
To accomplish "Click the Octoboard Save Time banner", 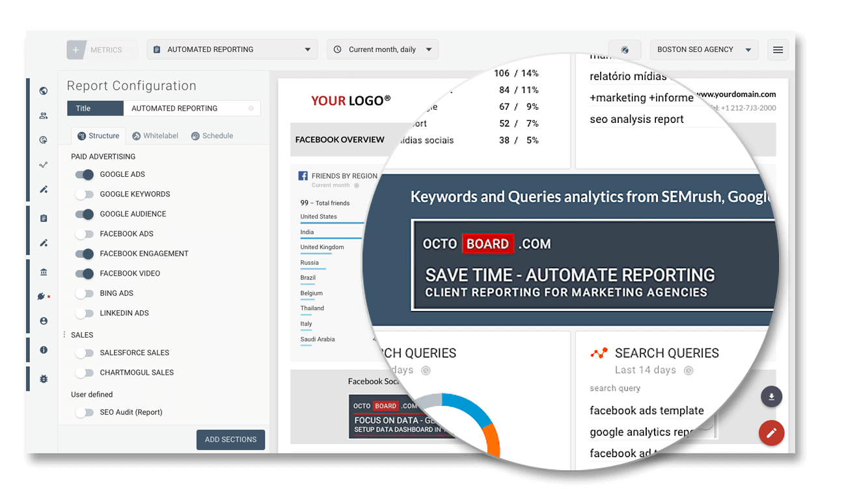I will 594,264.
